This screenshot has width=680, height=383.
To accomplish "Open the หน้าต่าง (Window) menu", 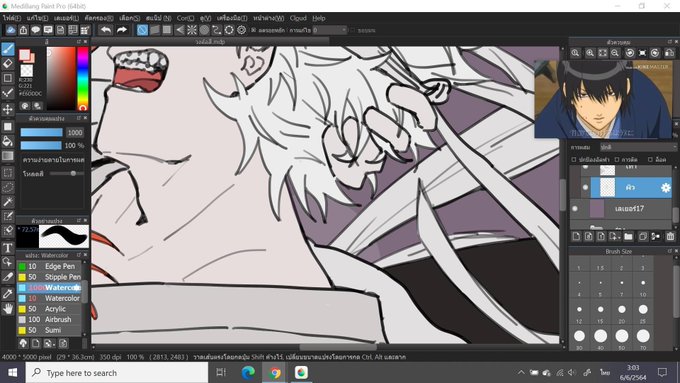I will click(269, 18).
